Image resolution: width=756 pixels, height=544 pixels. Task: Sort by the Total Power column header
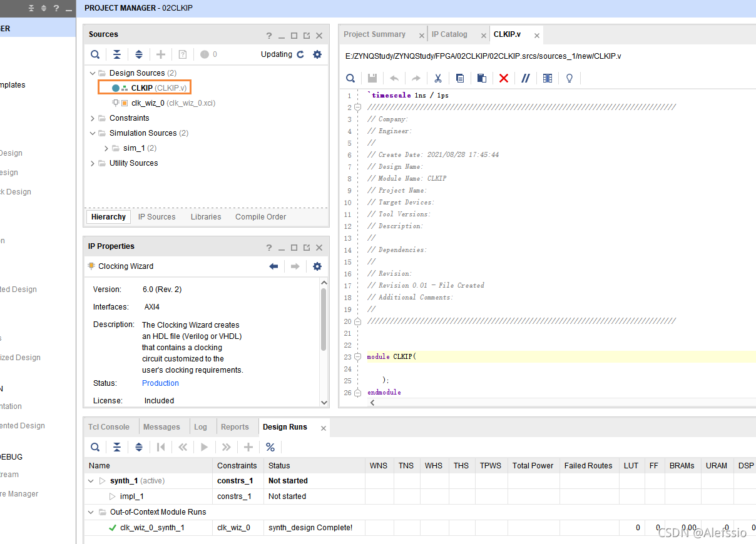[533, 466]
